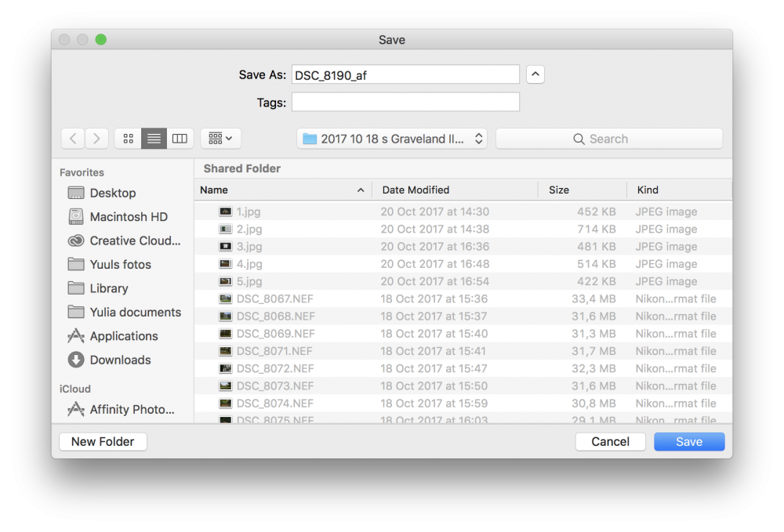This screenshot has width=784, height=532.
Task: Collapse the dialog with the chevron button
Action: (535, 74)
